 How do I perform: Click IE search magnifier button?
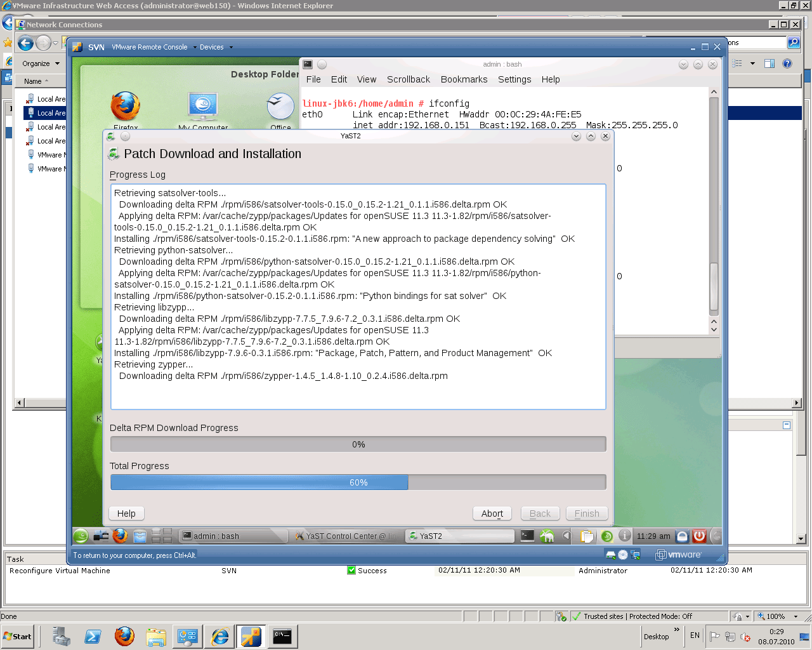click(x=793, y=43)
